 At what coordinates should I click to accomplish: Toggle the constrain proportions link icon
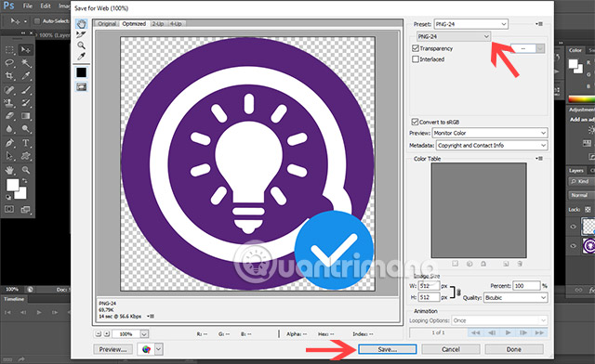(x=458, y=292)
